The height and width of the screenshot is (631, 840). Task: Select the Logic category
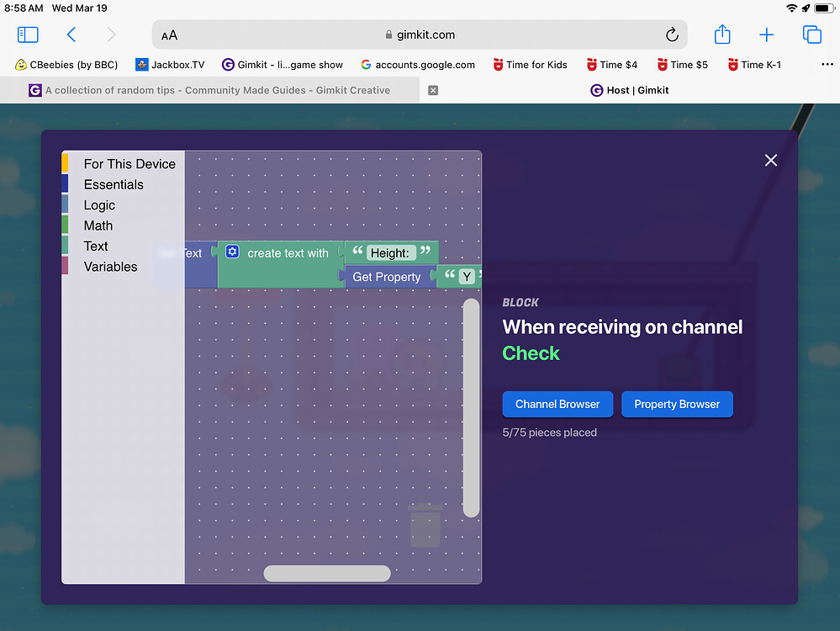(x=98, y=204)
